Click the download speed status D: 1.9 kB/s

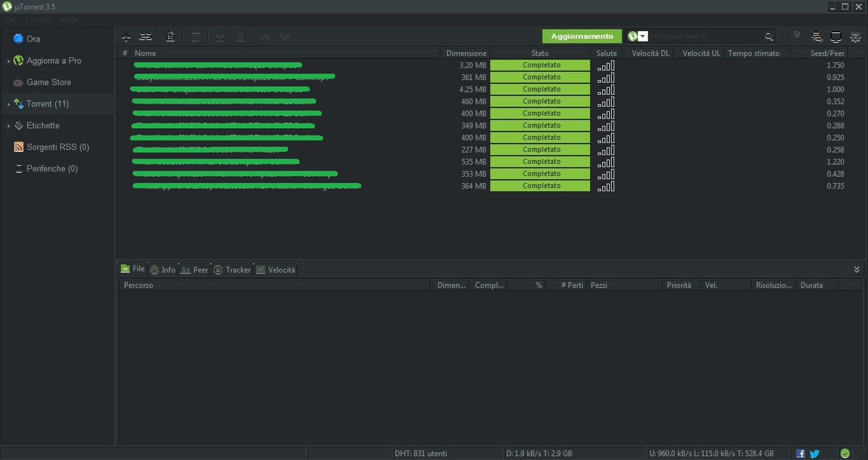coord(539,453)
